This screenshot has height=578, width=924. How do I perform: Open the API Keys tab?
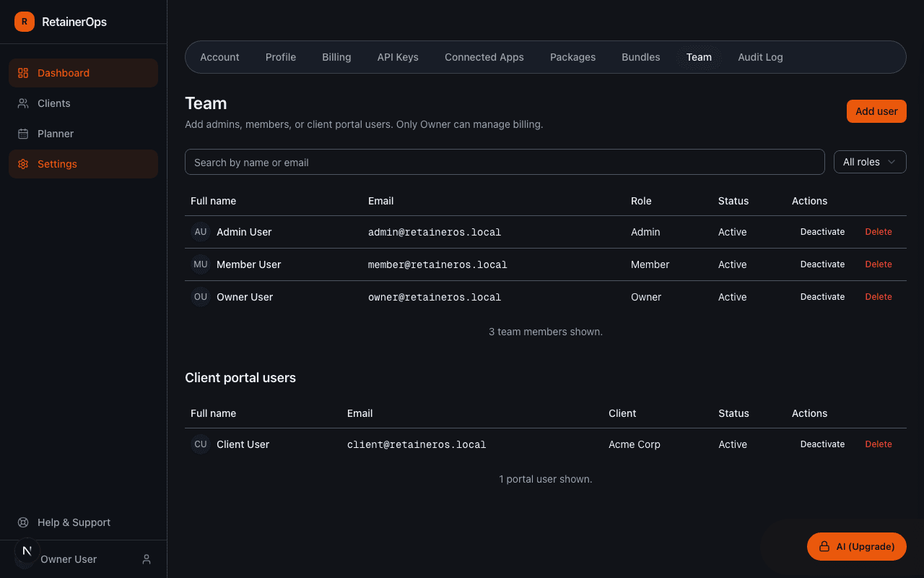pos(398,57)
